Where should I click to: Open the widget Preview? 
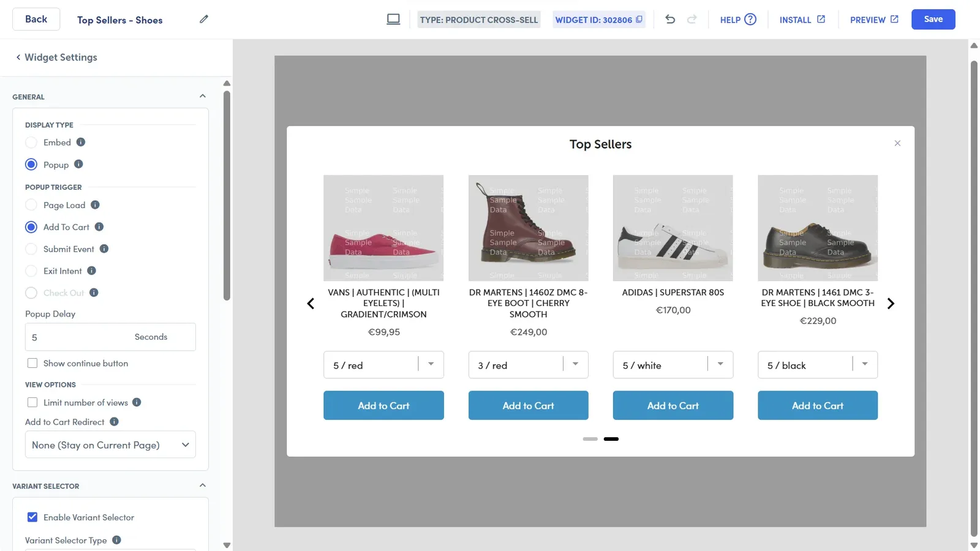point(874,20)
